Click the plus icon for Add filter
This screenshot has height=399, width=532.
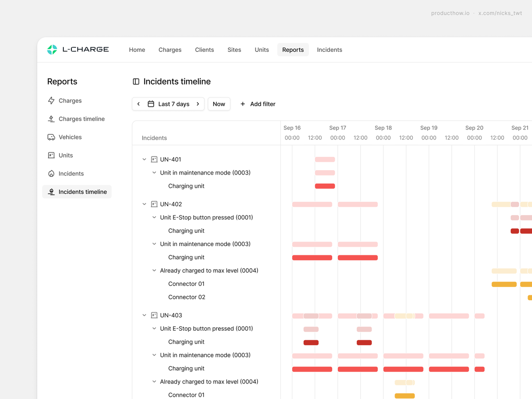243,104
